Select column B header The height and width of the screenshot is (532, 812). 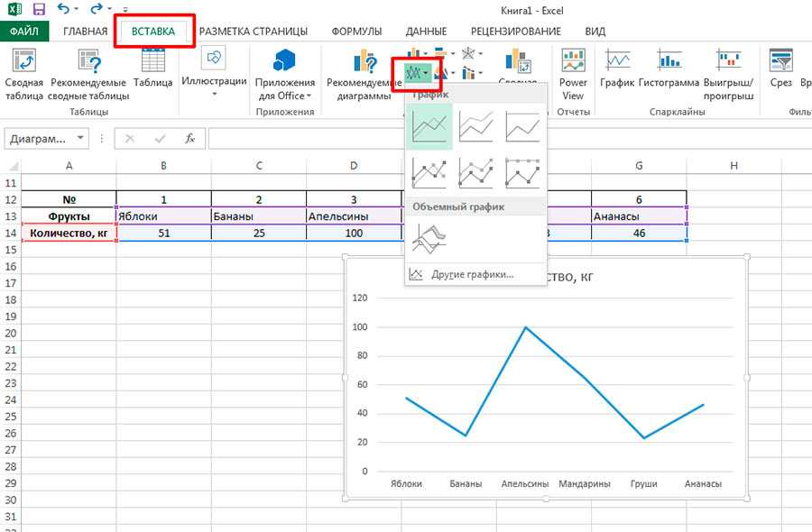coord(163,166)
